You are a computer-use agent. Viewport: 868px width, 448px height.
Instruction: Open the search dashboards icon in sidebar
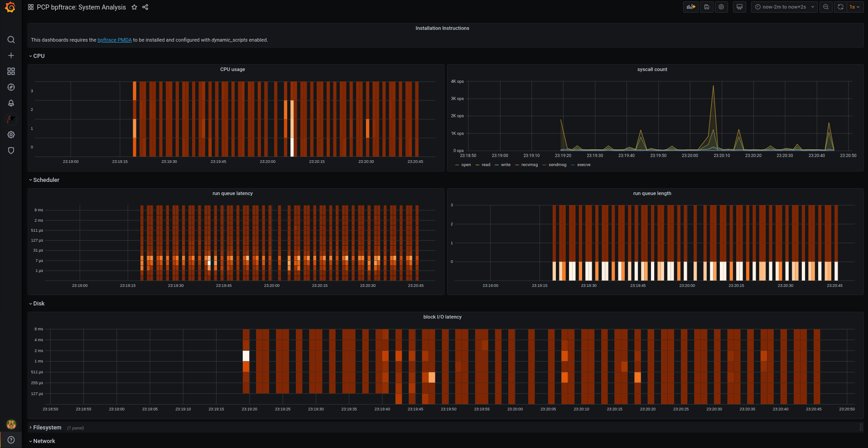point(11,40)
